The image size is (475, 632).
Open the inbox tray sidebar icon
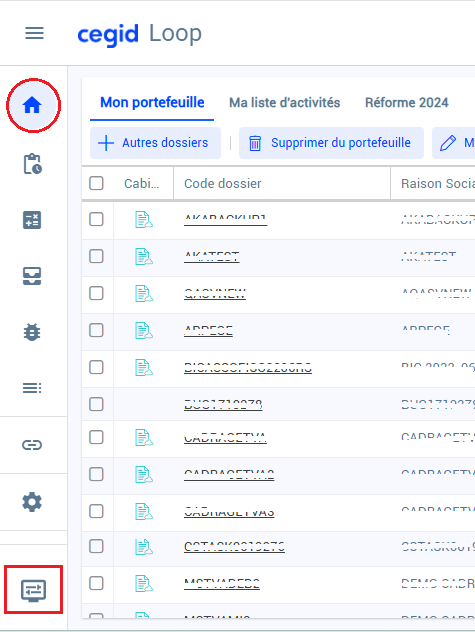click(32, 276)
